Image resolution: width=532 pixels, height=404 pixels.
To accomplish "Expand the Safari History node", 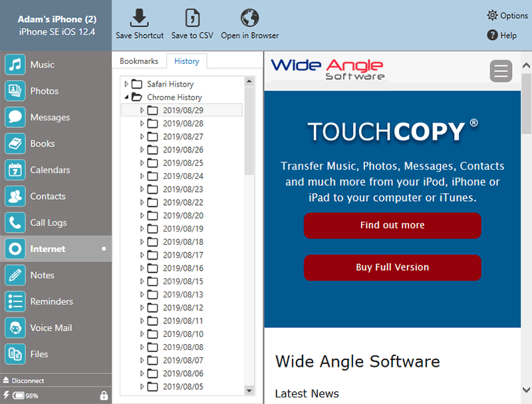I will [126, 84].
